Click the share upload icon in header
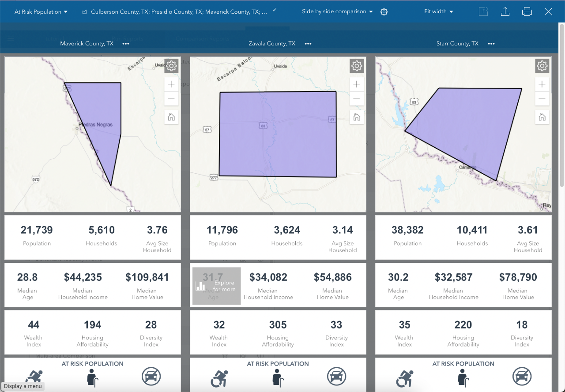 (x=505, y=12)
